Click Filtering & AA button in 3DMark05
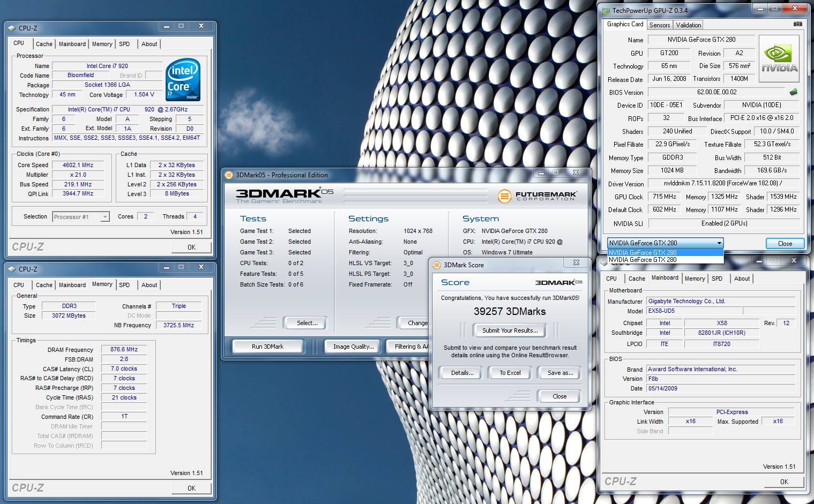Image resolution: width=814 pixels, height=504 pixels. [x=408, y=347]
